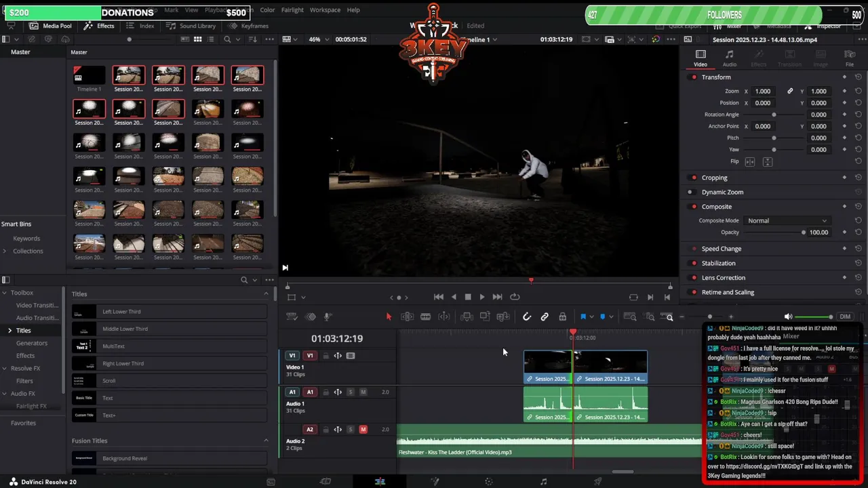The image size is (868, 488).
Task: Stop timeline playback
Action: [468, 297]
